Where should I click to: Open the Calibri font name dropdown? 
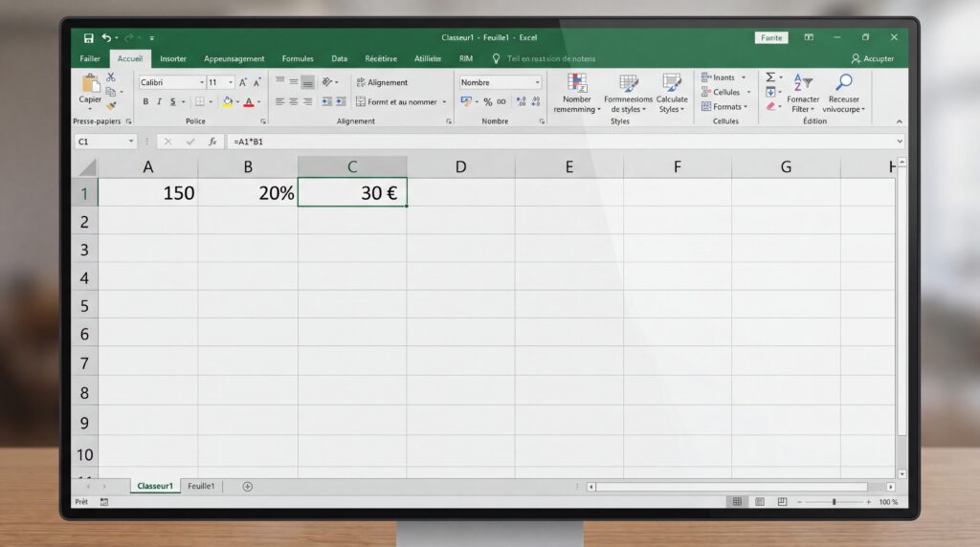(x=201, y=82)
